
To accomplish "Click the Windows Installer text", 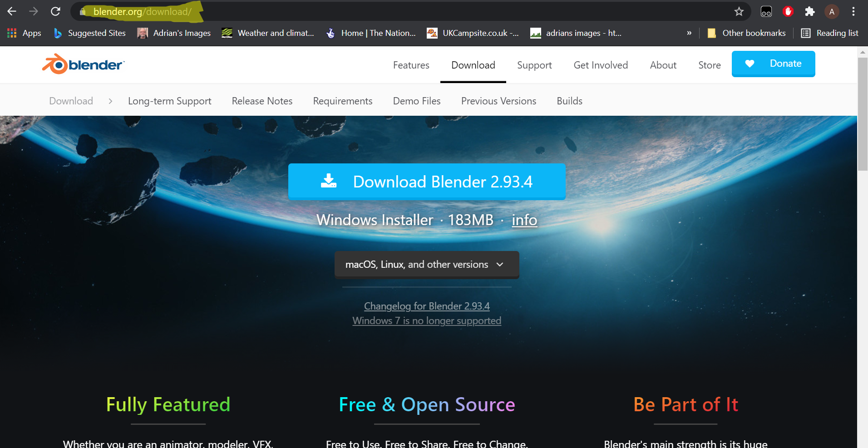I will [x=375, y=220].
